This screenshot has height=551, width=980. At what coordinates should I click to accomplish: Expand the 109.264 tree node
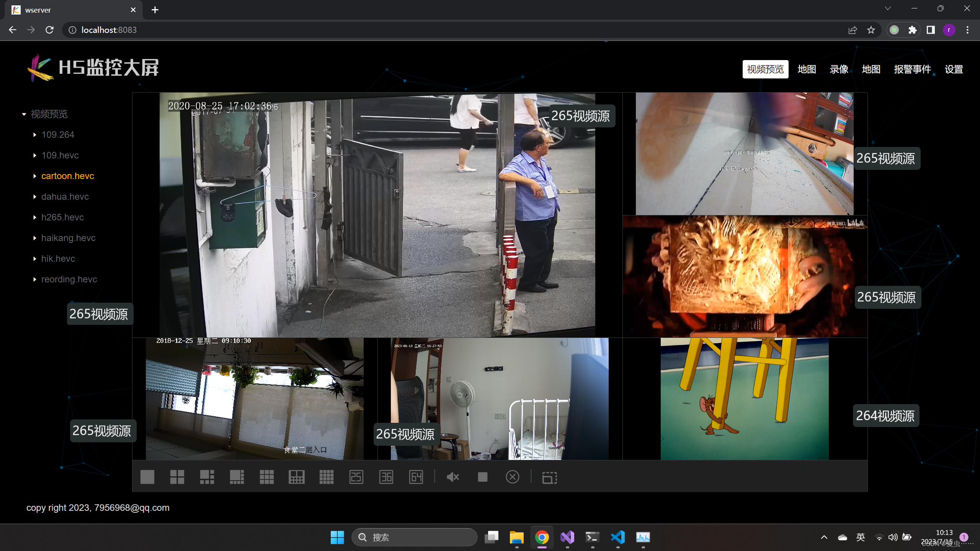coord(35,135)
